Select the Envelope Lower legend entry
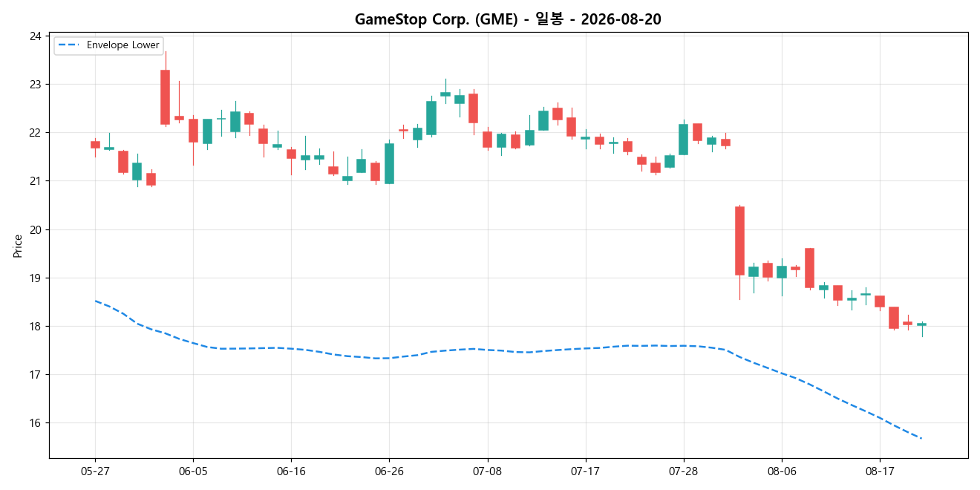The image size is (980, 490). [109, 45]
